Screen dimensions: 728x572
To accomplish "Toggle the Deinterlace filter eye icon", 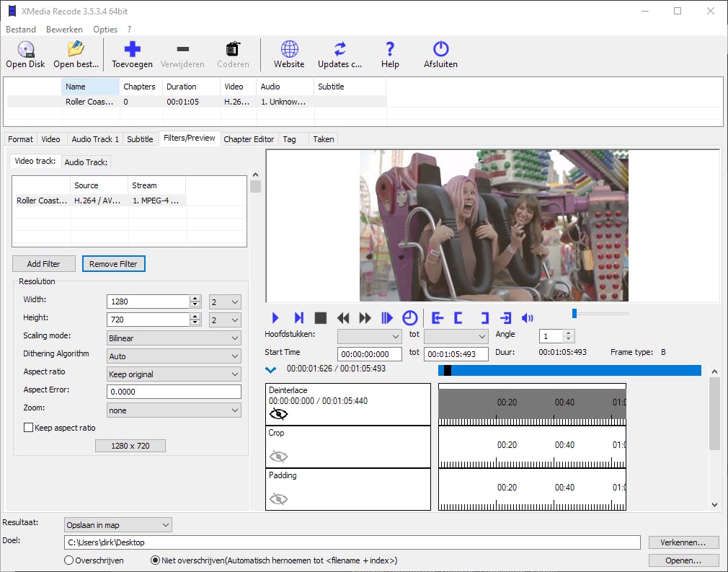I will [278, 414].
